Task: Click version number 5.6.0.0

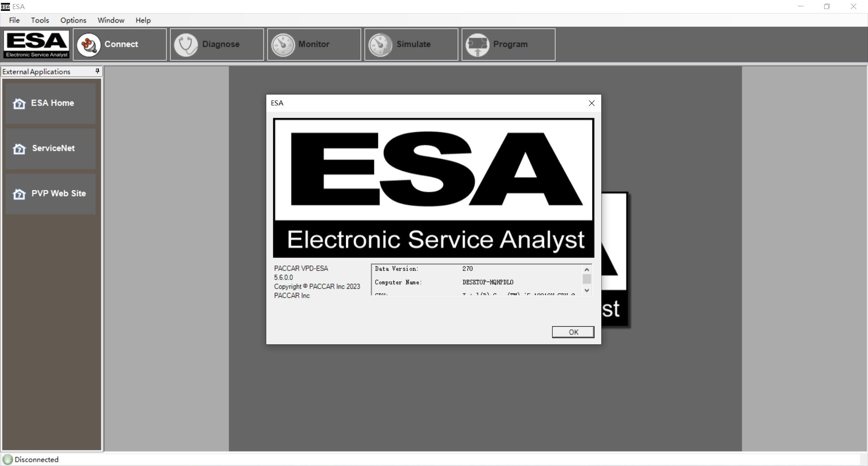Action: pyautogui.click(x=283, y=277)
